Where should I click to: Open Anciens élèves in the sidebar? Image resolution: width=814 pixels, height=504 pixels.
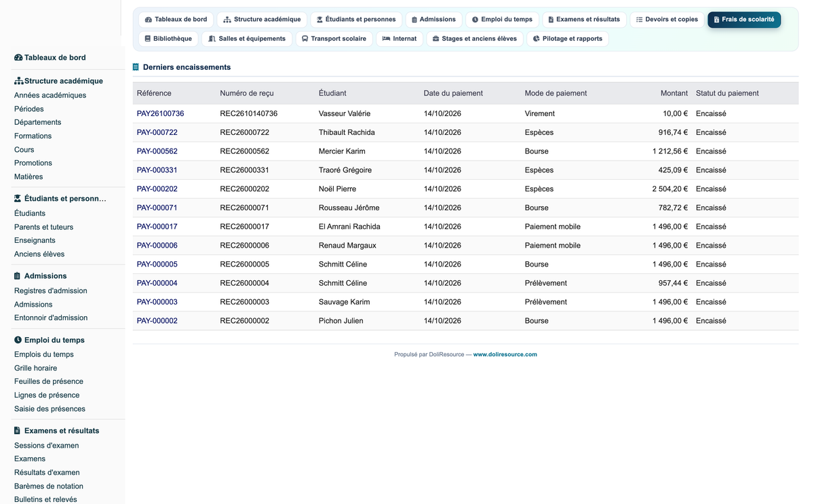(x=39, y=254)
